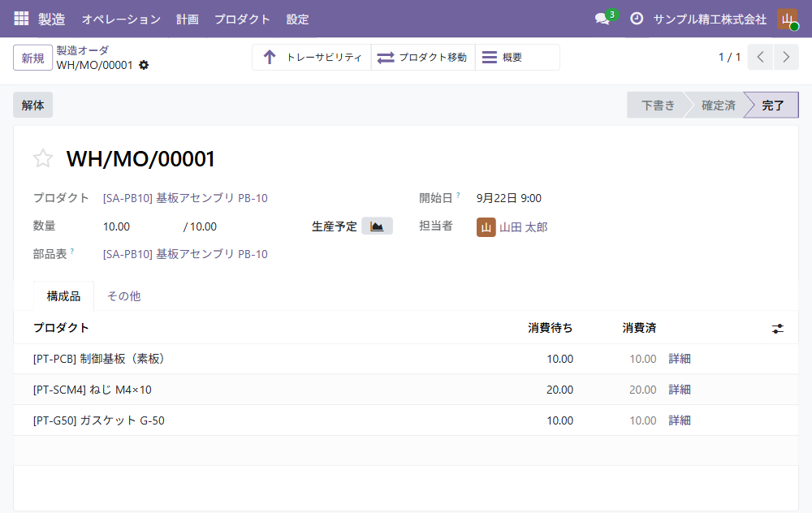The image size is (812, 513).
Task: Click the 消費済 column header
Action: point(639,328)
